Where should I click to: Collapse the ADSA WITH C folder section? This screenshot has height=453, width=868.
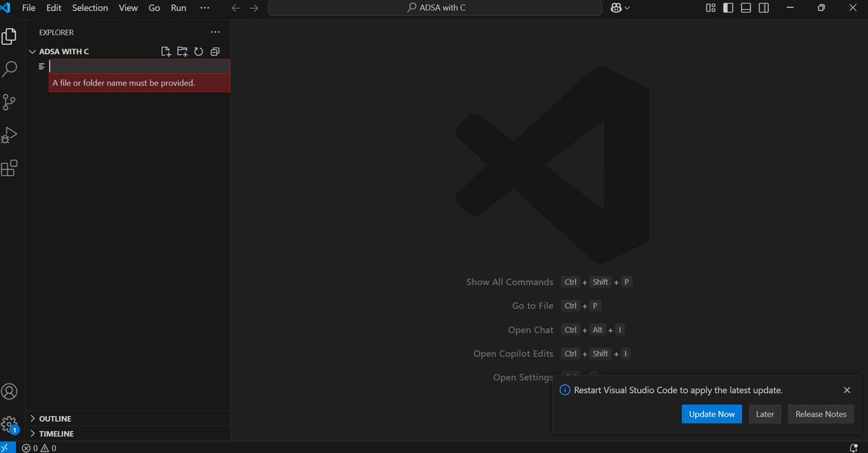point(32,51)
